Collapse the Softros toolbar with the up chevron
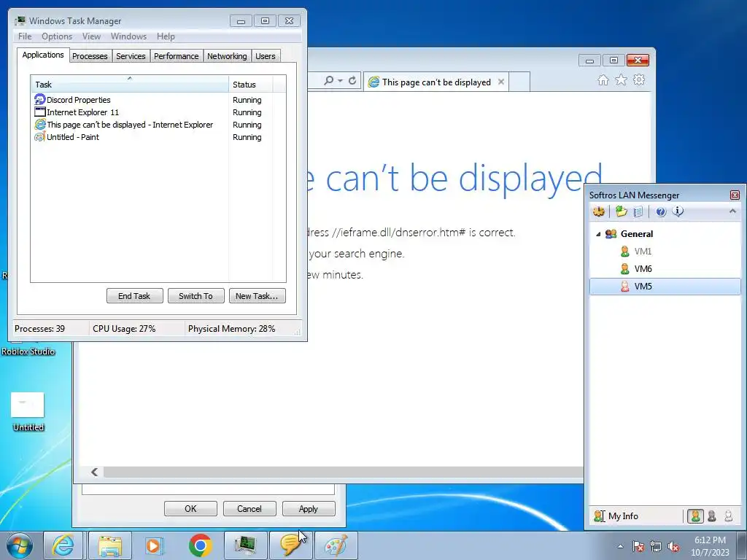This screenshot has height=560, width=747. click(732, 211)
